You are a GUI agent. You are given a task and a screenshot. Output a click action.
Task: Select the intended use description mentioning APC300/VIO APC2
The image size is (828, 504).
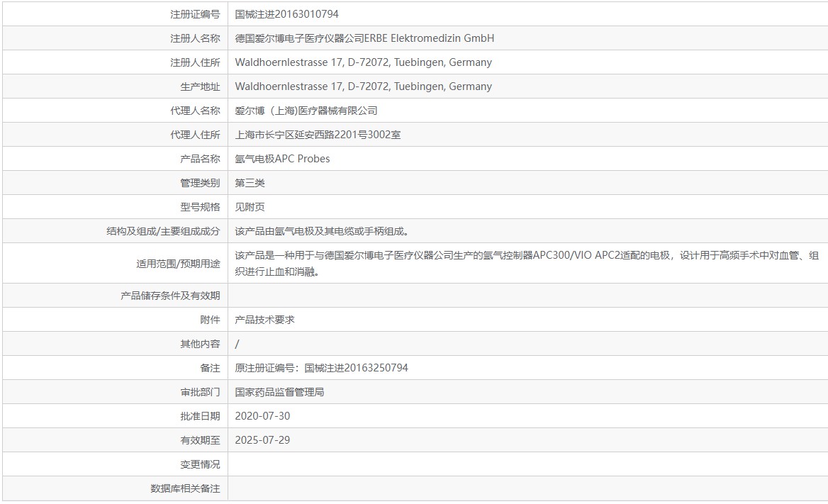pyautogui.click(x=527, y=264)
